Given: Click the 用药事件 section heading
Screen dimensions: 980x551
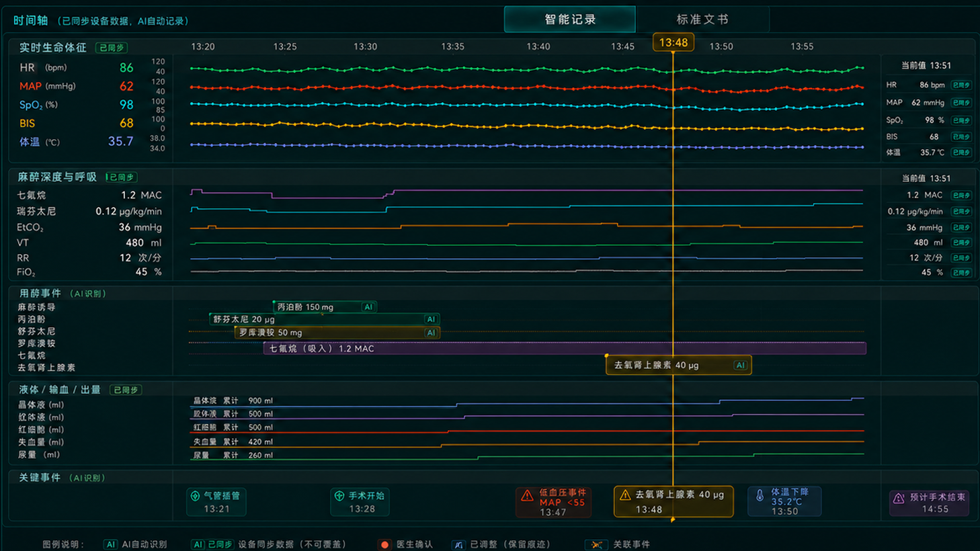Looking at the screenshot, I should pos(40,294).
